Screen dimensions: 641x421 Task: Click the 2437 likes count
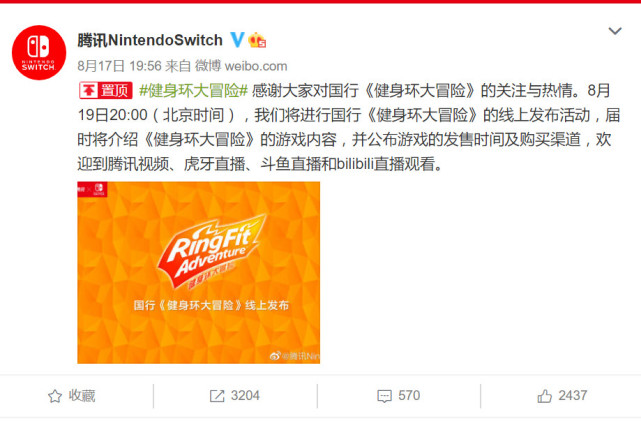573,395
